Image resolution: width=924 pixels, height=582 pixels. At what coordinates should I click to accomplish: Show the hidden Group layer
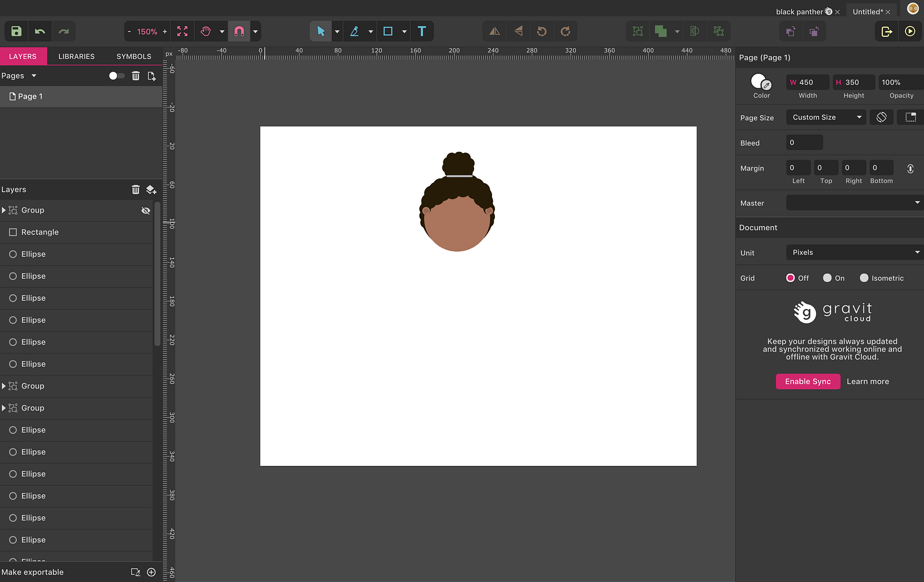click(x=146, y=211)
